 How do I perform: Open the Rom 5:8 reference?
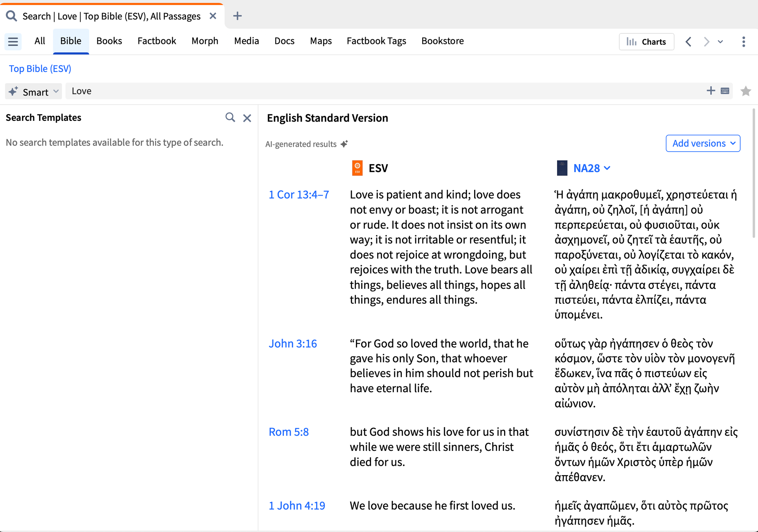pyautogui.click(x=288, y=432)
